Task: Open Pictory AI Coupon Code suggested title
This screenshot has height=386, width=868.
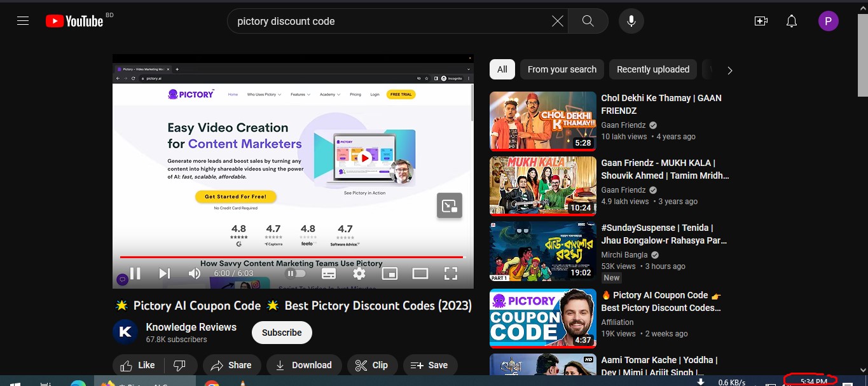Action: click(661, 301)
